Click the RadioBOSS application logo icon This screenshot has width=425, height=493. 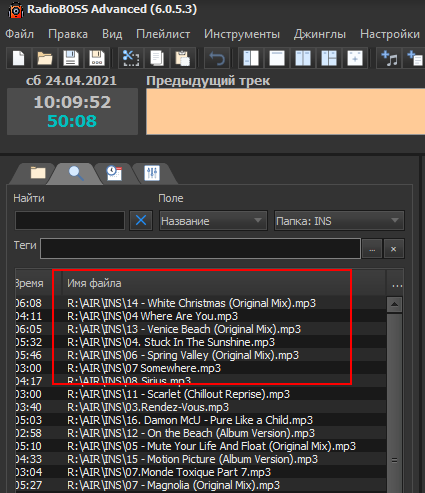pyautogui.click(x=15, y=10)
